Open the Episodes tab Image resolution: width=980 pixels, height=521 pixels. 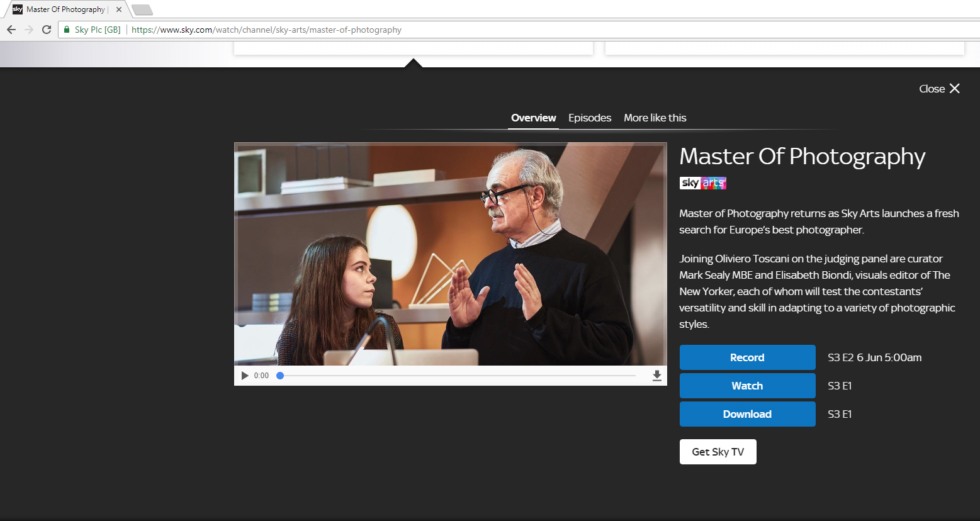point(590,118)
